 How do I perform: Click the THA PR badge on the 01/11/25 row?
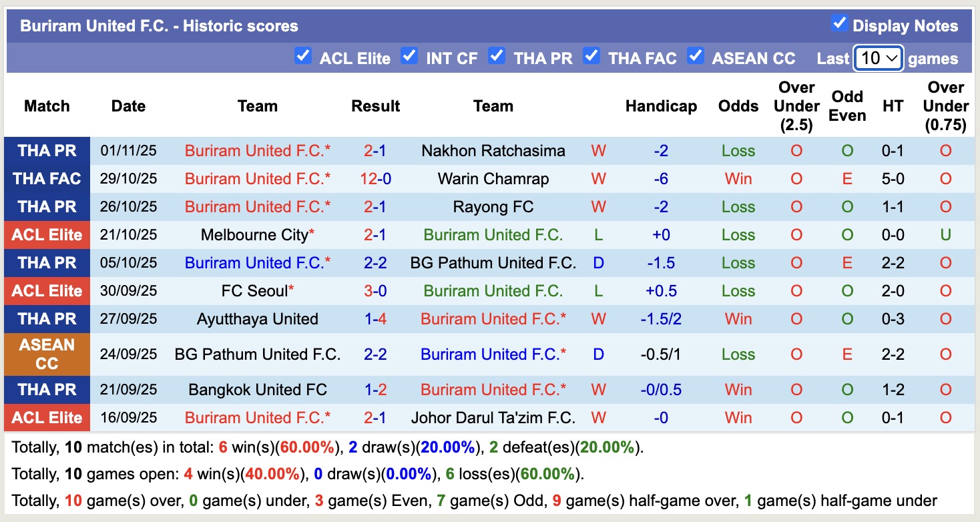47,151
